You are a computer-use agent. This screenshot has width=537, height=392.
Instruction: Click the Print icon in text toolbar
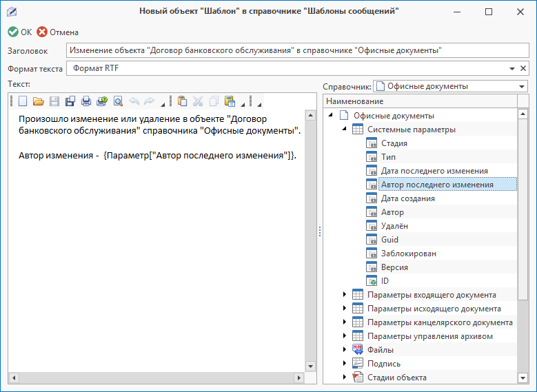86,101
